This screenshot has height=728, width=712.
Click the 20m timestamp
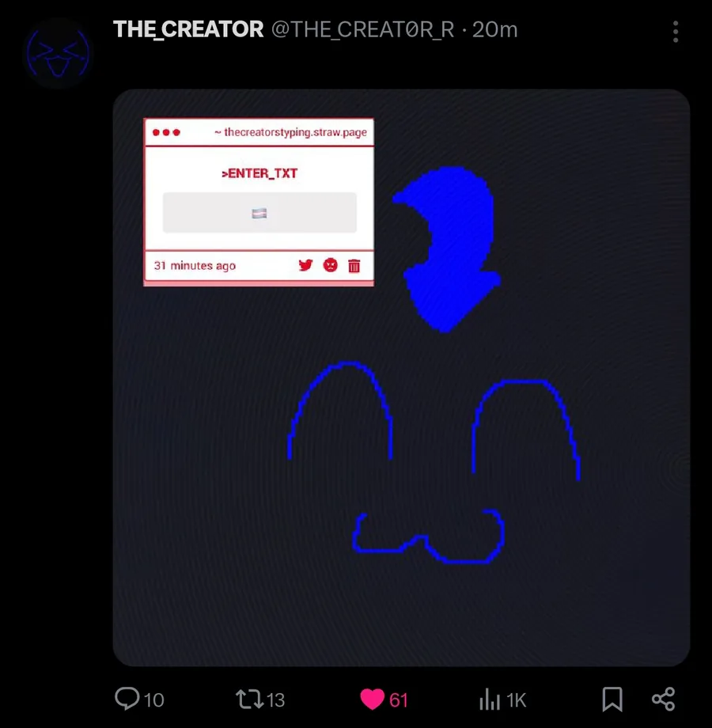point(494,30)
